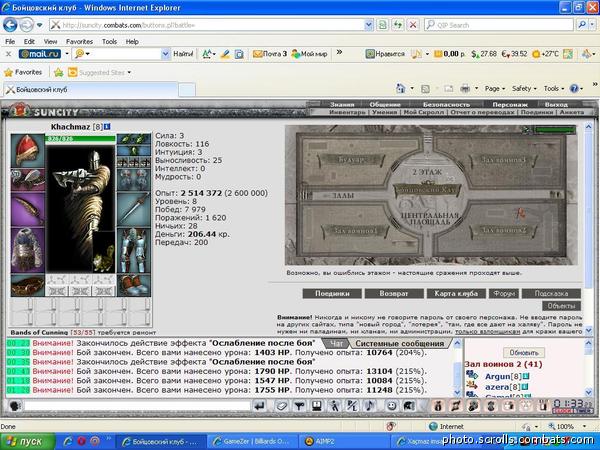Open the mail.ru search field dropdown
This screenshot has height=450, width=600.
[165, 54]
